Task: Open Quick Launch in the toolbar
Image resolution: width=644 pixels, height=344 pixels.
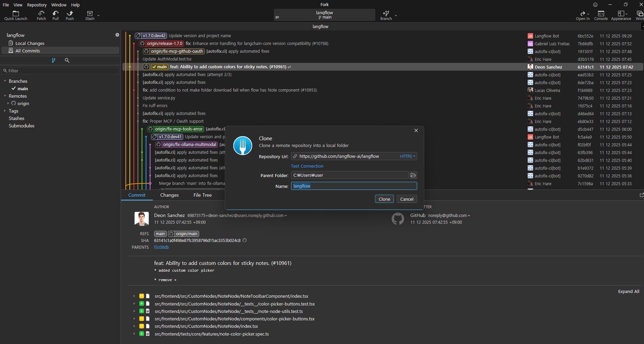Action: tap(16, 15)
